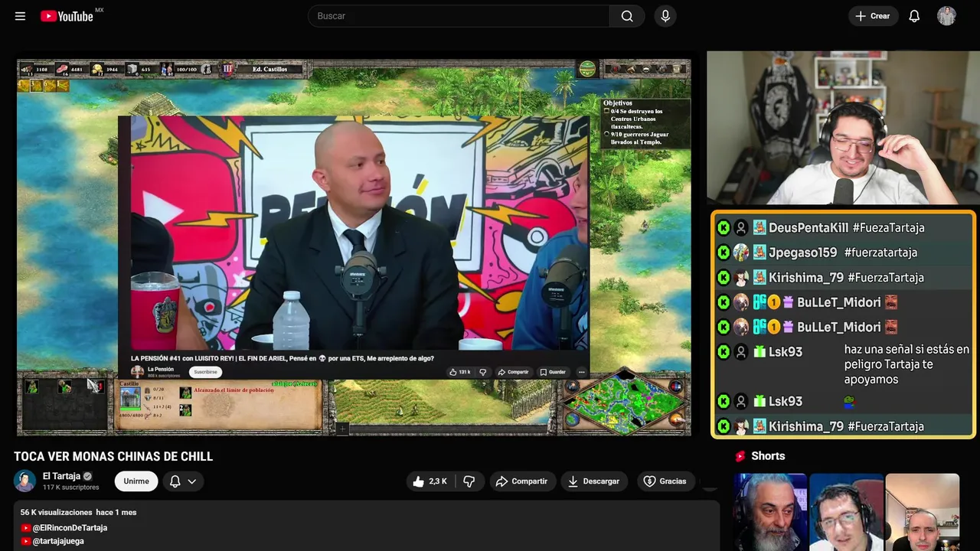This screenshot has height=551, width=980.
Task: Click the verified badge next to El Tartaja
Action: (x=87, y=476)
